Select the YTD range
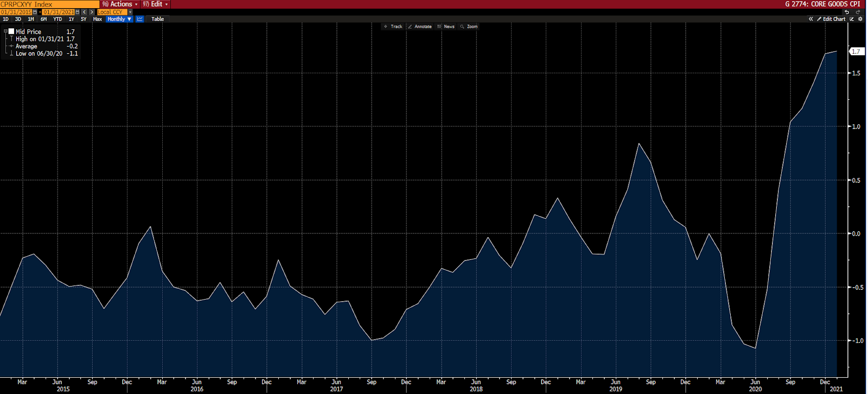The image size is (868, 394). 58,19
